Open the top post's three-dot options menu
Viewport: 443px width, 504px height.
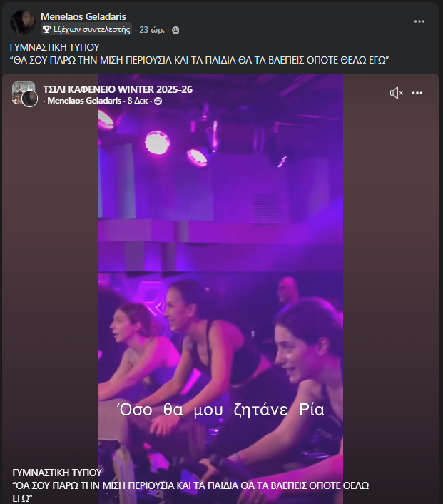click(x=419, y=21)
